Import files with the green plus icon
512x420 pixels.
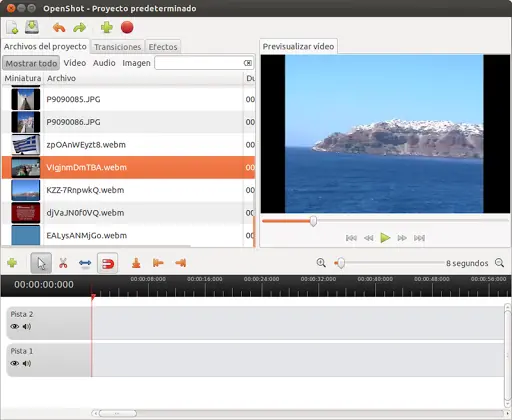107,27
